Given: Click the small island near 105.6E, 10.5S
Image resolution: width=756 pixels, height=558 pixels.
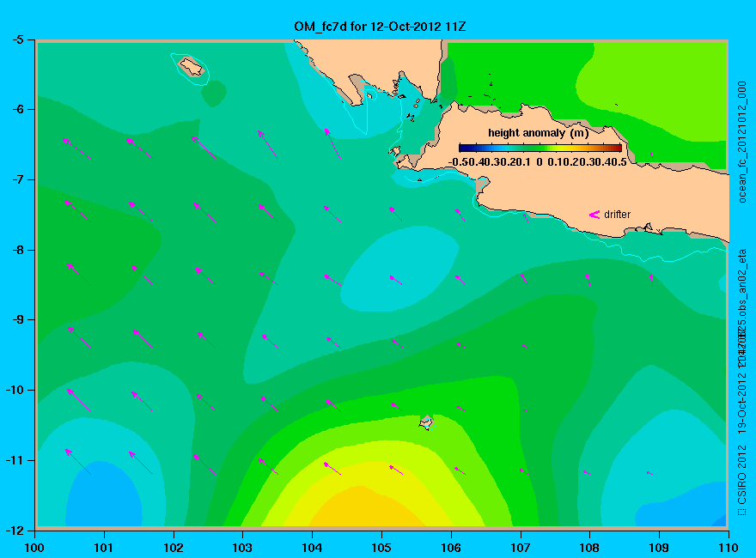Looking at the screenshot, I should (x=427, y=422).
